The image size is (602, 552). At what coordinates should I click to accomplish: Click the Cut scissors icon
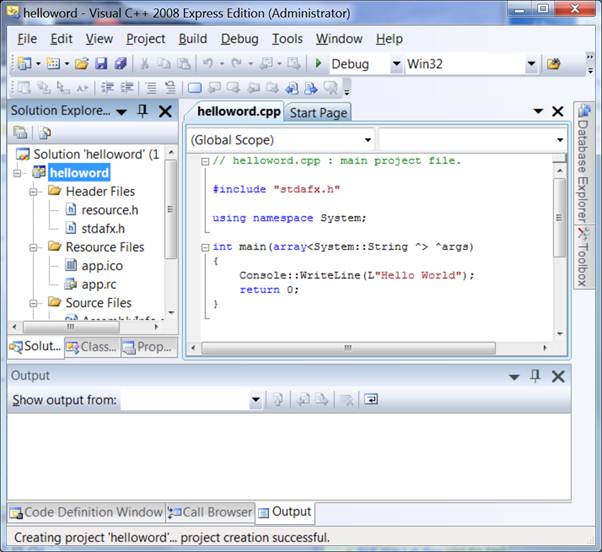145,63
